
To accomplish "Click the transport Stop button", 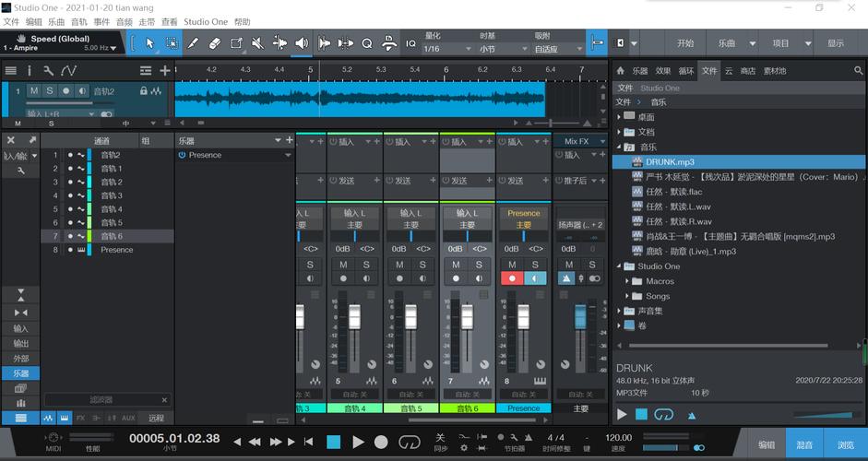I will pos(333,442).
